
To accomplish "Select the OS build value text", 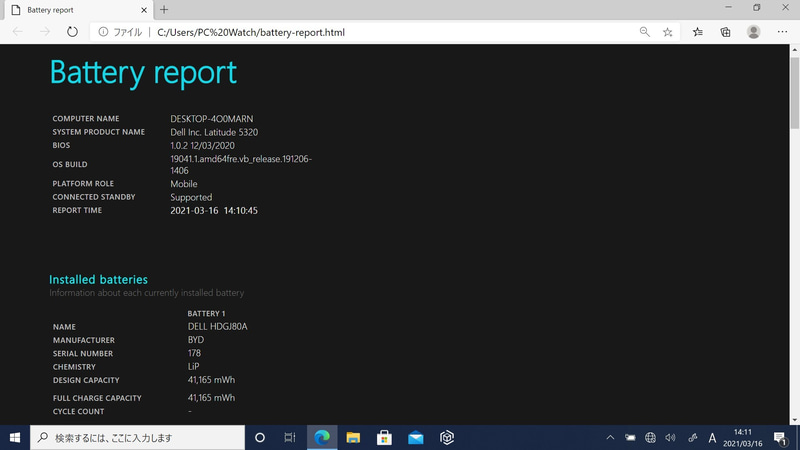I will (x=241, y=164).
